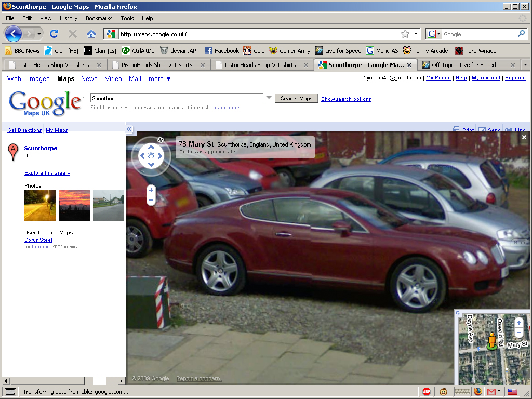The image size is (532, 399).
Task: Open search engine selector dropdown
Action: tap(434, 34)
